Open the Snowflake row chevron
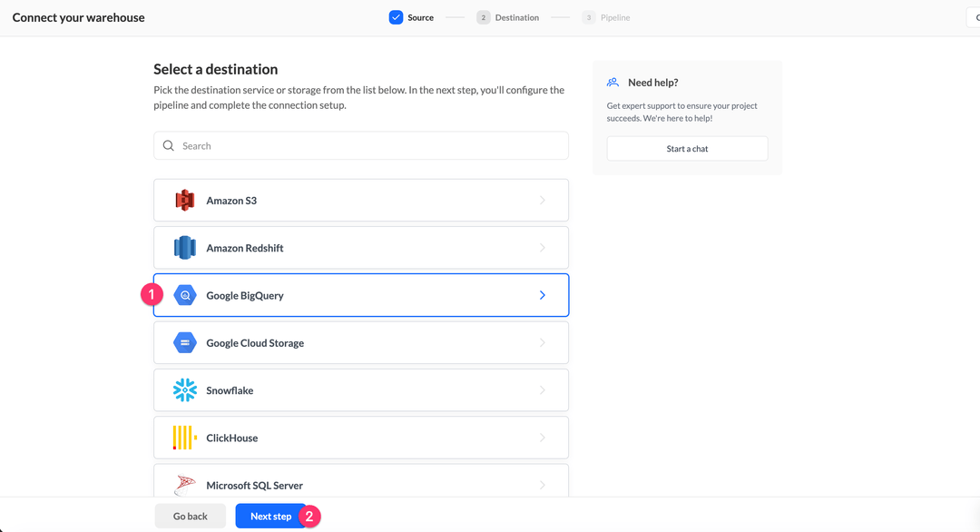Screen dimensions: 980x532 pos(543,389)
